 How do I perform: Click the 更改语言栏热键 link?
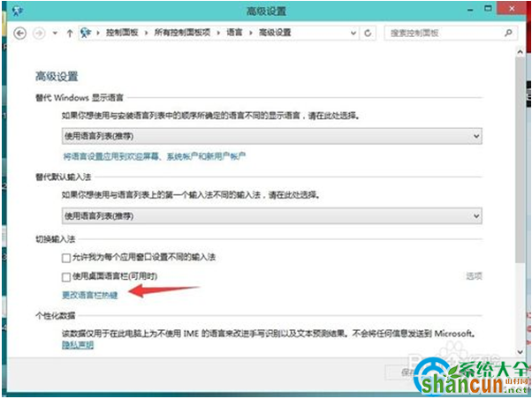coord(90,295)
